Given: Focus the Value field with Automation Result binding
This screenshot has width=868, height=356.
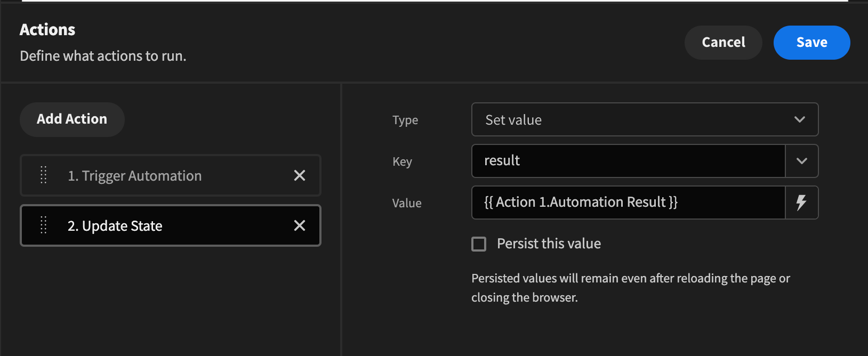Looking at the screenshot, I should [x=628, y=203].
